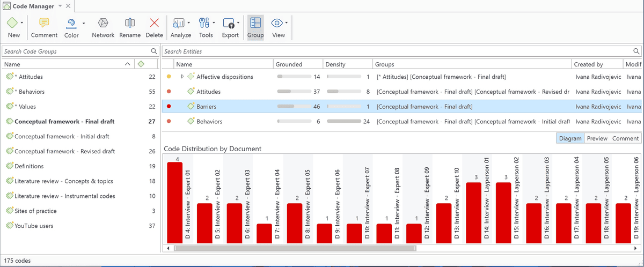
Task: Close the Code Manager tab
Action: coord(68,6)
